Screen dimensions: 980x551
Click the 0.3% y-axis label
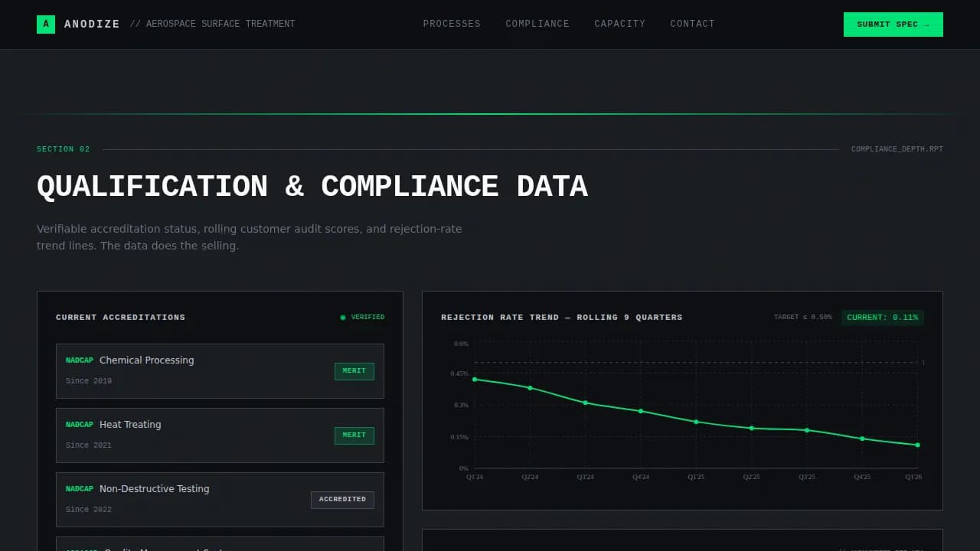click(461, 405)
